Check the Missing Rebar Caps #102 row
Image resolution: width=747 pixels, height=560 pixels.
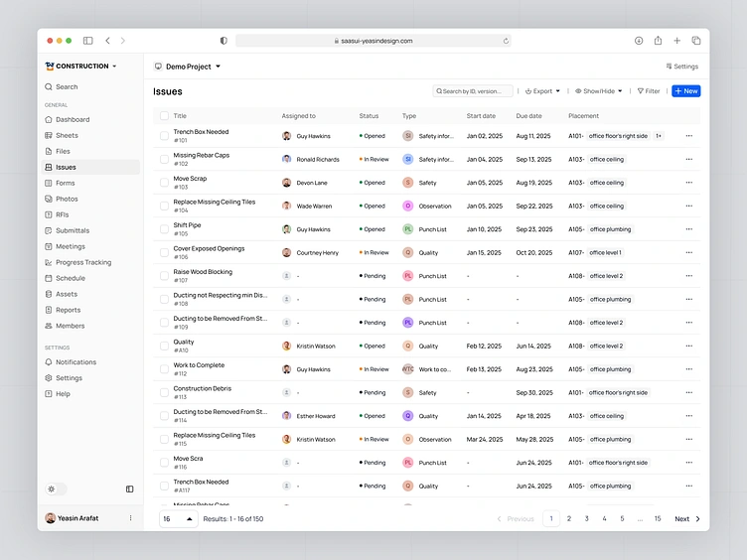[164, 159]
